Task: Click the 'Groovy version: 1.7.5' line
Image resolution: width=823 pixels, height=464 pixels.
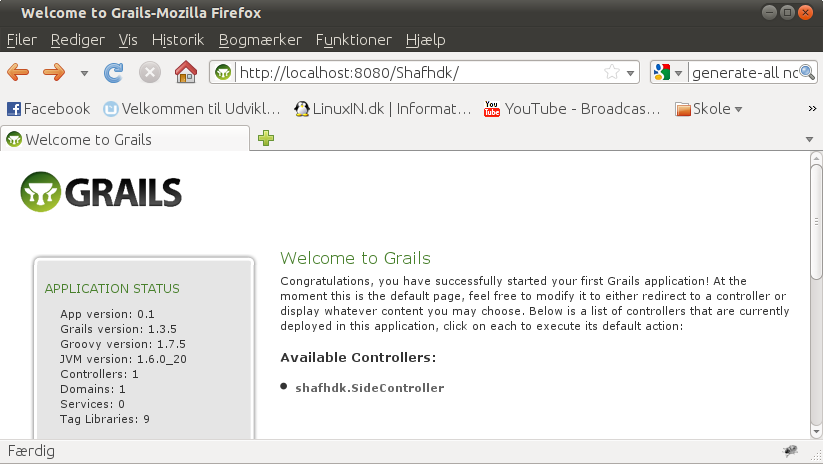Action: [x=123, y=344]
